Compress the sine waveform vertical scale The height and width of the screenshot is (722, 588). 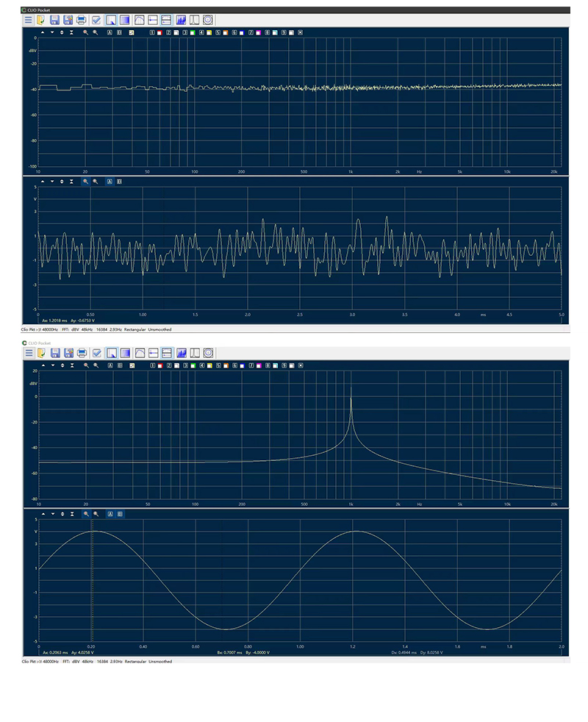(x=72, y=514)
